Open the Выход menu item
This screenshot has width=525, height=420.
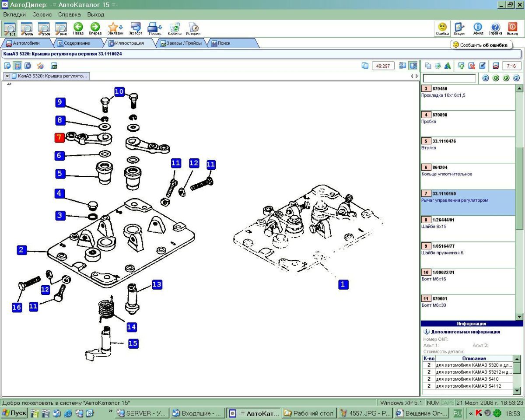pos(95,14)
